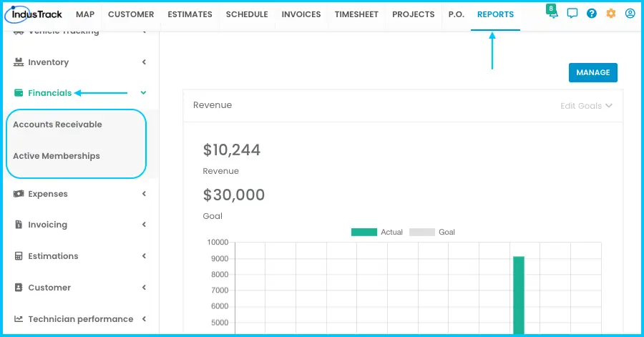Click the Financials wallet icon
The image size is (644, 337).
click(x=19, y=93)
